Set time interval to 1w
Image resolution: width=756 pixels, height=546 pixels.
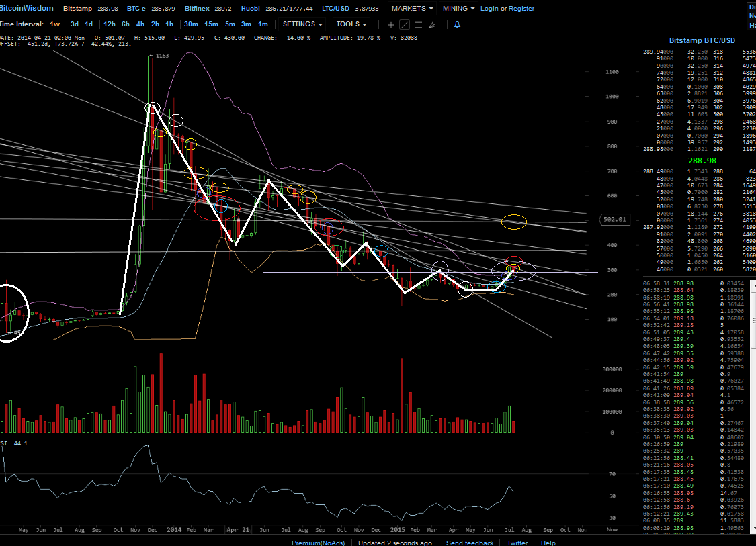click(x=55, y=24)
